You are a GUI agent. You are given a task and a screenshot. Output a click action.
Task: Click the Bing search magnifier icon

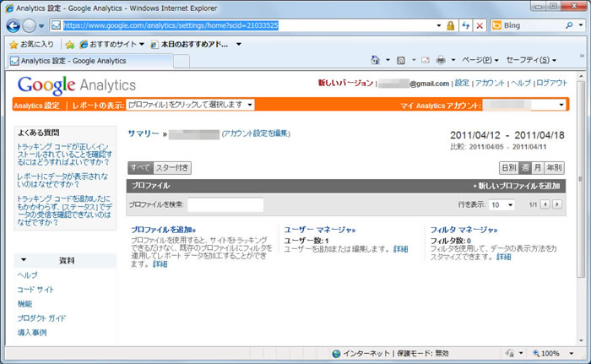coord(569,25)
